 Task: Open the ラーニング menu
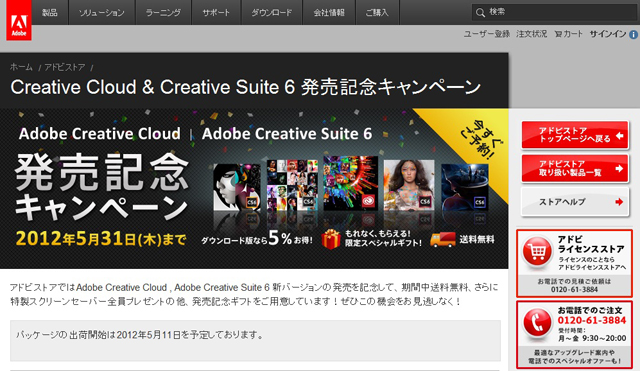(x=163, y=13)
